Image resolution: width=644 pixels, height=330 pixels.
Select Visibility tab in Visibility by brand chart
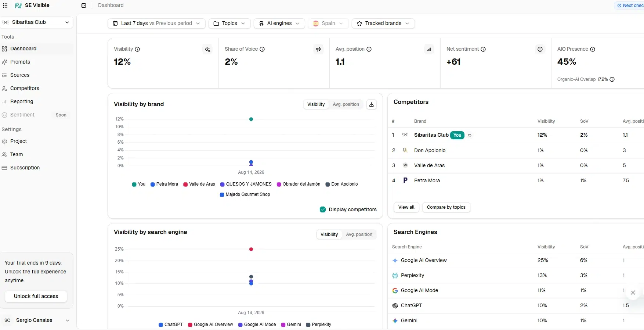316,104
